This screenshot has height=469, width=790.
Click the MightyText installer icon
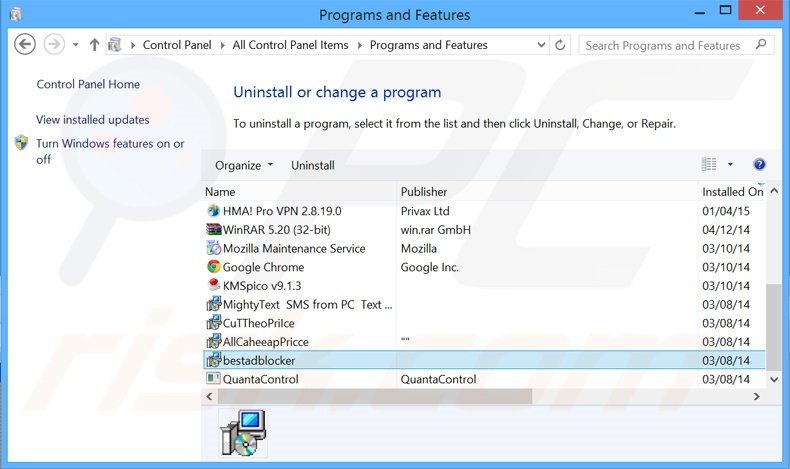coord(214,304)
